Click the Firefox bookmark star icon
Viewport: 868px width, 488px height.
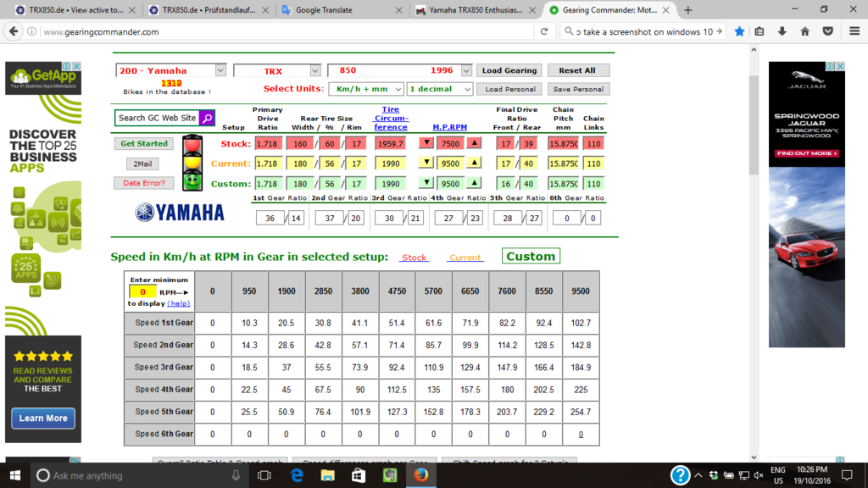(739, 31)
